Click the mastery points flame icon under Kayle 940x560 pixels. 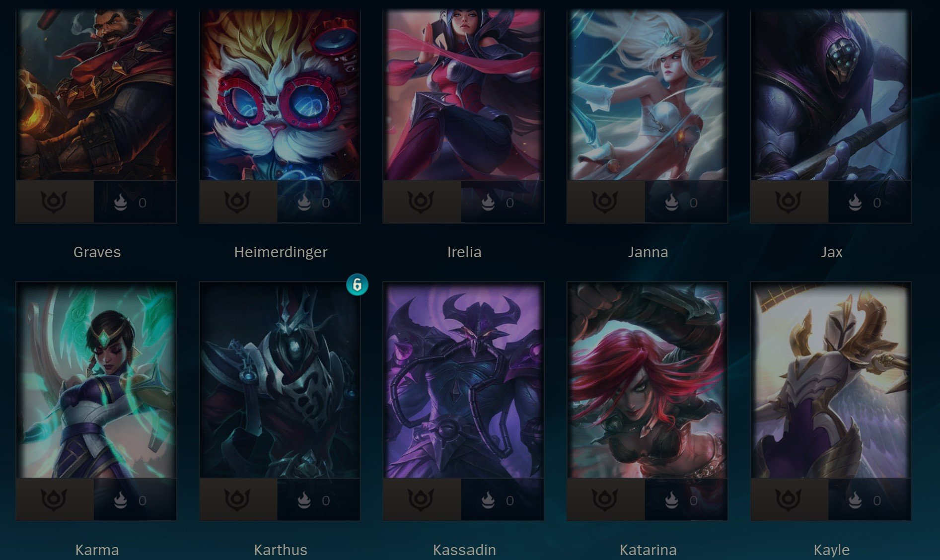pos(855,500)
